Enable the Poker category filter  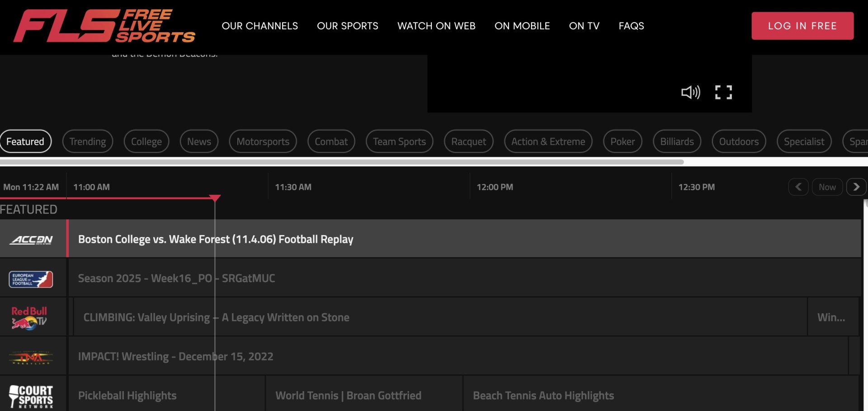point(623,141)
